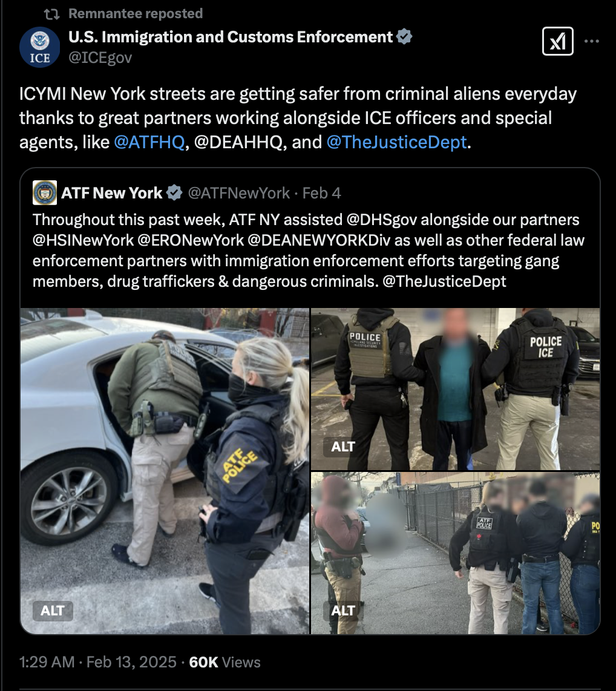This screenshot has height=691, width=616.
Task: Show ALT text on sidewalk fence photo
Action: pyautogui.click(x=343, y=611)
